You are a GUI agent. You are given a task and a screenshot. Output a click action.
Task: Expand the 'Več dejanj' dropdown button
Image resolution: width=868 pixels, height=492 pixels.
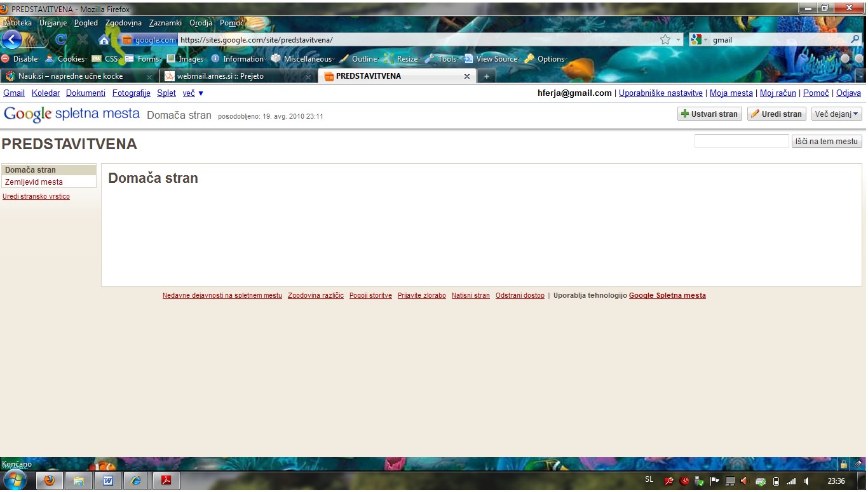[x=836, y=114]
